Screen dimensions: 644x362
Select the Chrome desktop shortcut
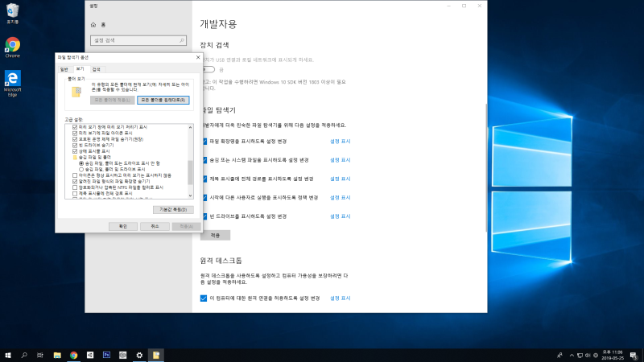tap(13, 47)
